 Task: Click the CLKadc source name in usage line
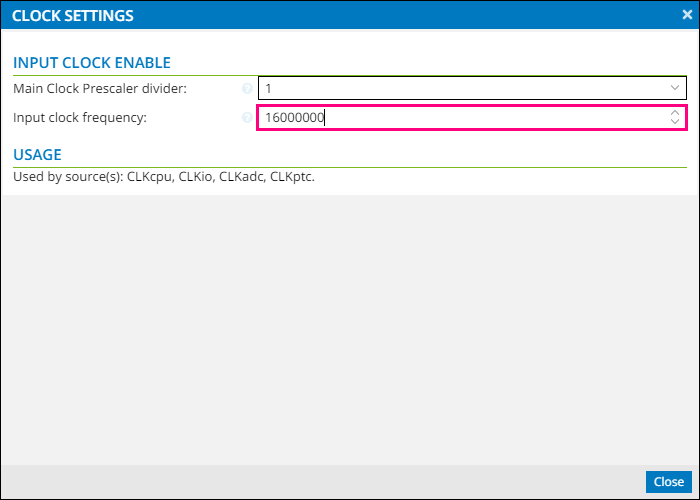coord(242,177)
